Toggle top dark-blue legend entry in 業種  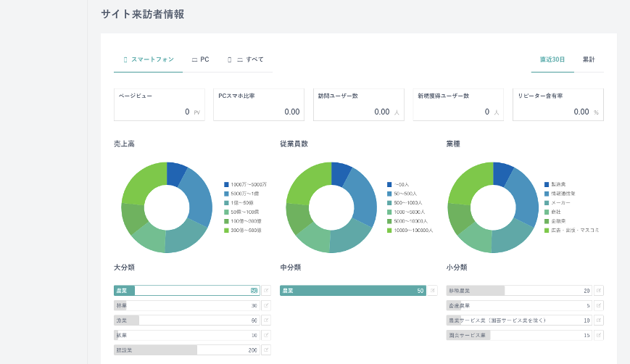coord(555,184)
